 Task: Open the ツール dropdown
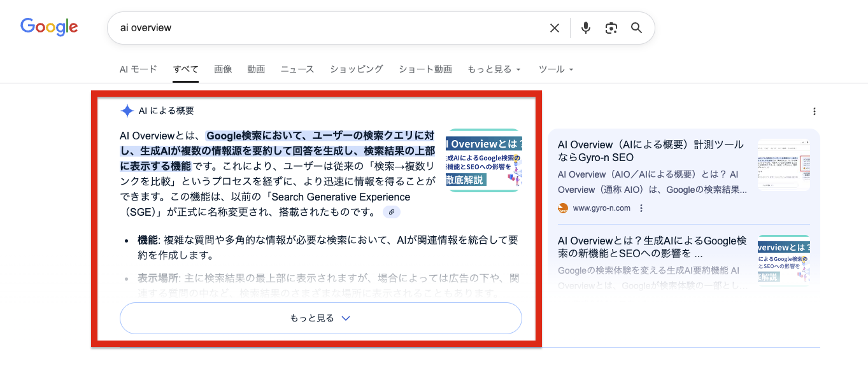coord(556,69)
